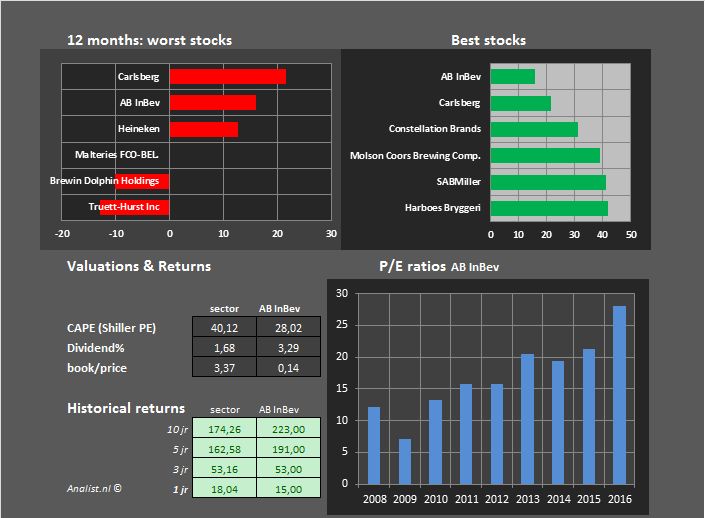The width and height of the screenshot is (705, 518).
Task: Click the 2014 P/E bar
Action: [x=558, y=423]
